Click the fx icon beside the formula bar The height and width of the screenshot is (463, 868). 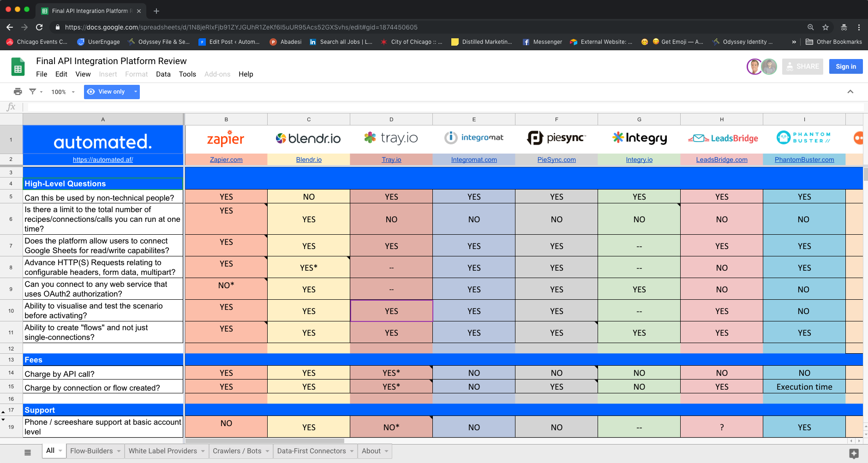[x=12, y=107]
